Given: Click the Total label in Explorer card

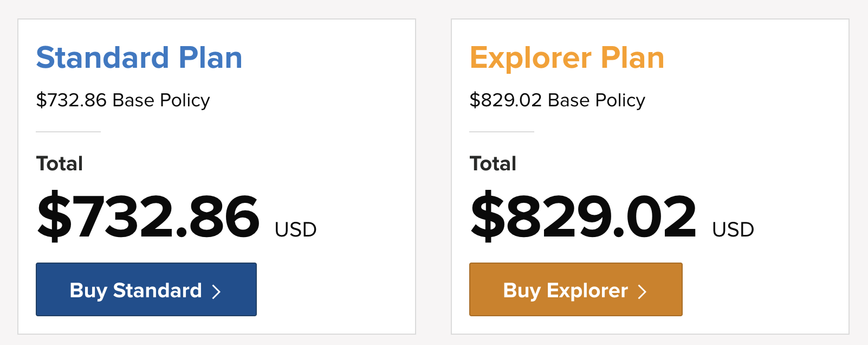Looking at the screenshot, I should [x=493, y=163].
